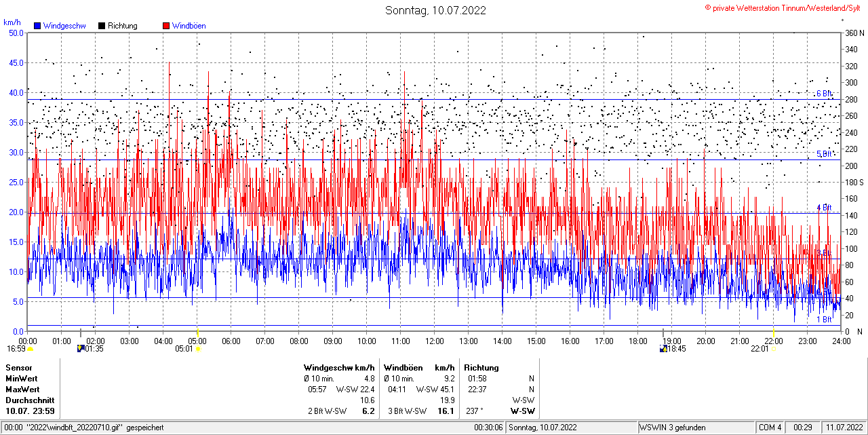This screenshot has height=435, width=868.
Task: Click the moon icon beside 01:35
Action: pos(81,349)
